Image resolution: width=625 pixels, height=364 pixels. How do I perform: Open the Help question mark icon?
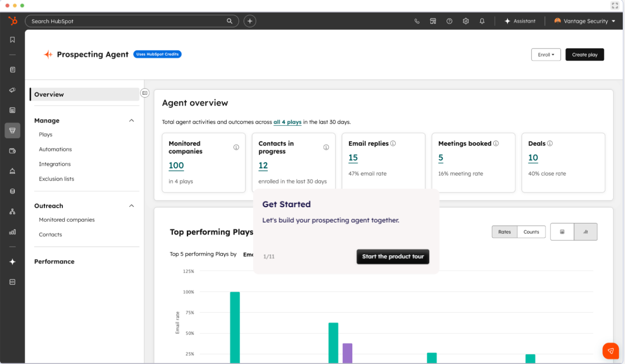click(x=449, y=21)
